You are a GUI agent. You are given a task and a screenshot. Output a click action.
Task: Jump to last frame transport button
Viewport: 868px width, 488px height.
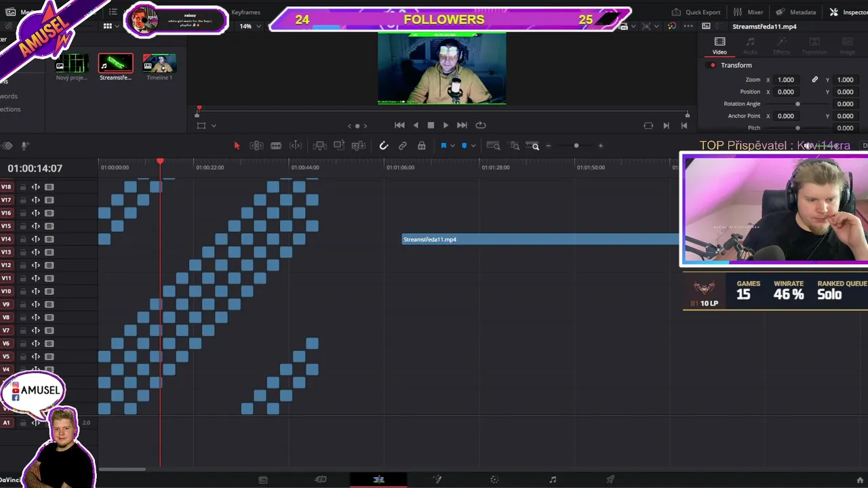tap(462, 125)
